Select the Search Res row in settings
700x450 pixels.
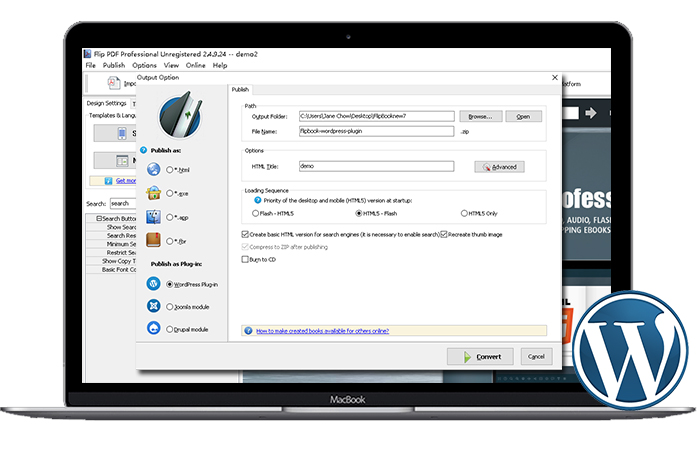coord(111,236)
